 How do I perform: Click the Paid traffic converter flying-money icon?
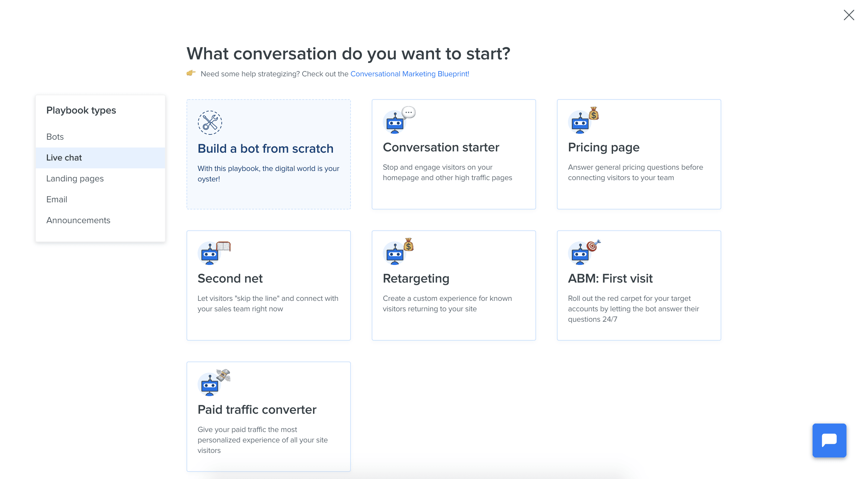214,383
